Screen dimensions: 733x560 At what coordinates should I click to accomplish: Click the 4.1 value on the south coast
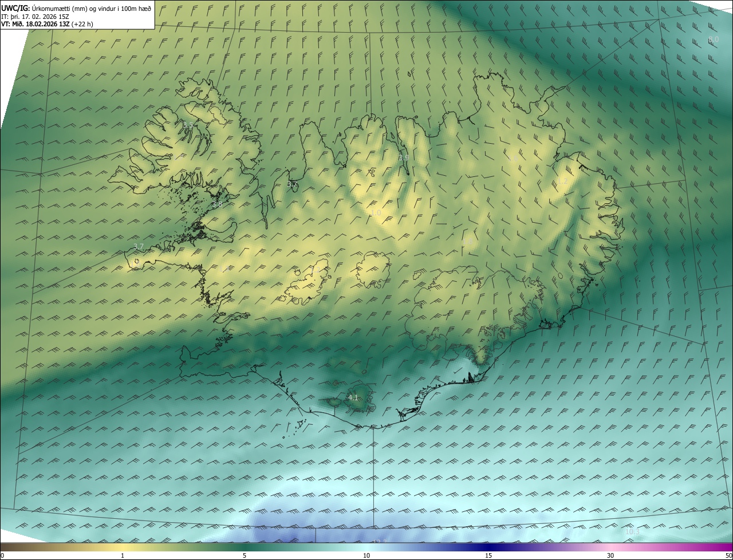click(x=353, y=397)
